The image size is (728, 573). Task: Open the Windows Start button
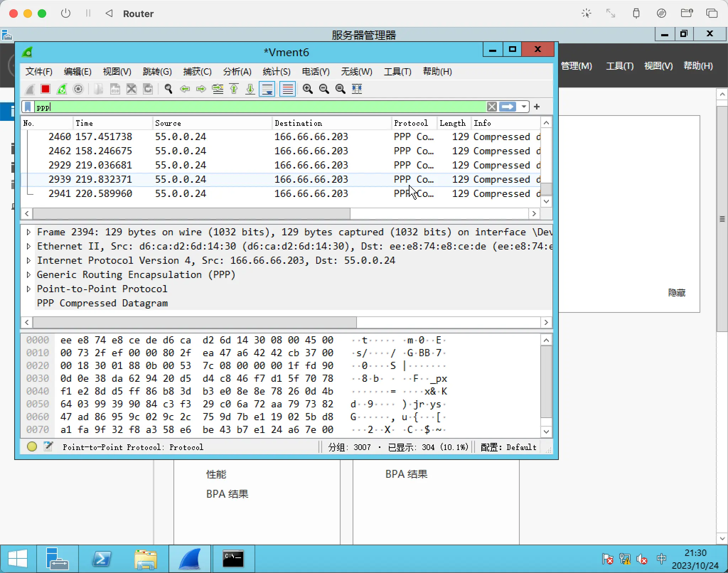tap(18, 558)
